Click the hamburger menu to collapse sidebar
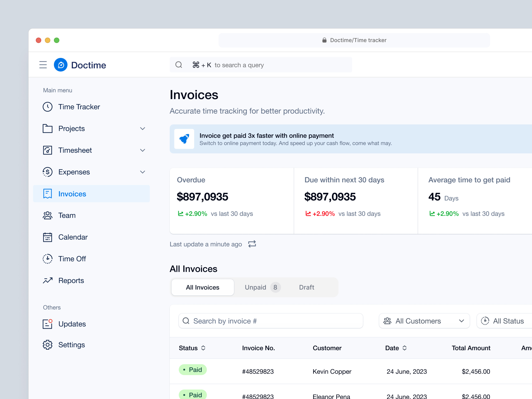The width and height of the screenshot is (532, 399). tap(43, 65)
